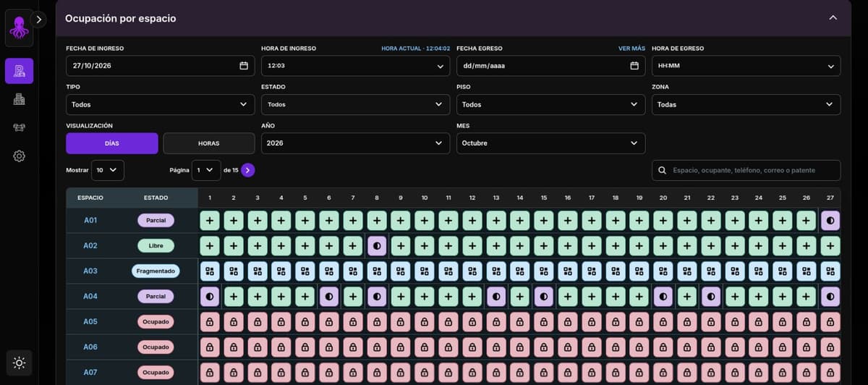Open the reservations sidebar icon

[19, 71]
